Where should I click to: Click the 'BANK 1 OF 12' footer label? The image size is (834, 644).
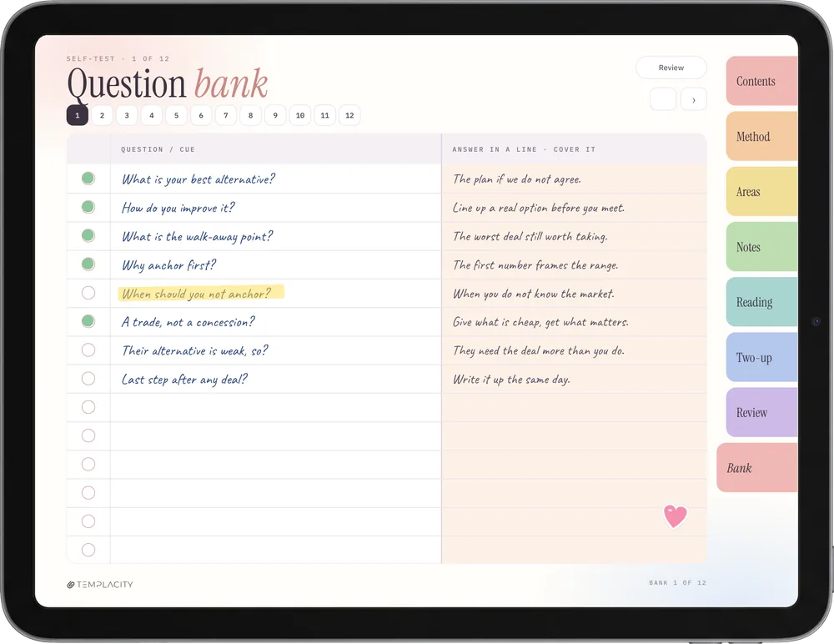(677, 583)
